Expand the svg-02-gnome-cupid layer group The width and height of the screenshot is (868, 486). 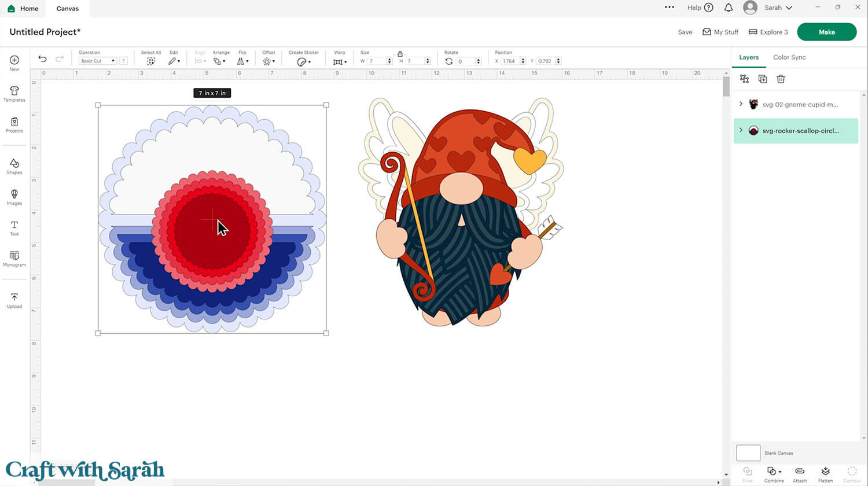tap(741, 104)
